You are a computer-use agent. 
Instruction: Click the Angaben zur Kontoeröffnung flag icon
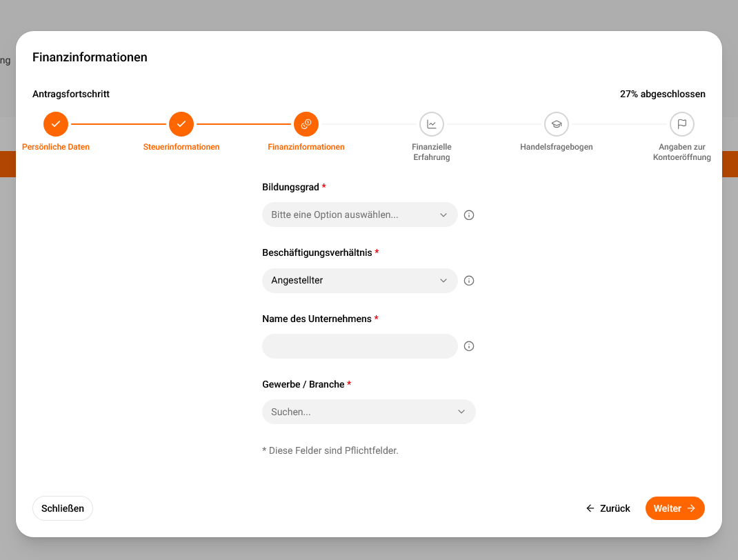tap(682, 124)
